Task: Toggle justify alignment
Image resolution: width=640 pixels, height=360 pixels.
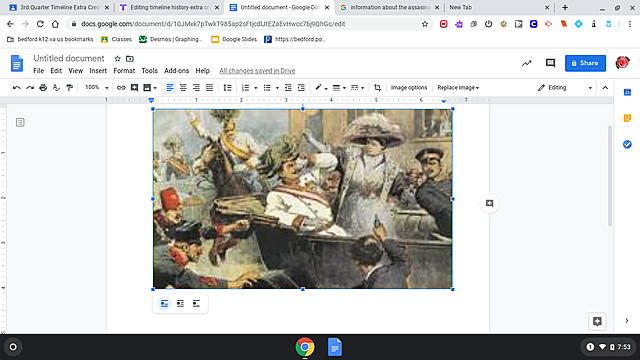Action: 209,88
